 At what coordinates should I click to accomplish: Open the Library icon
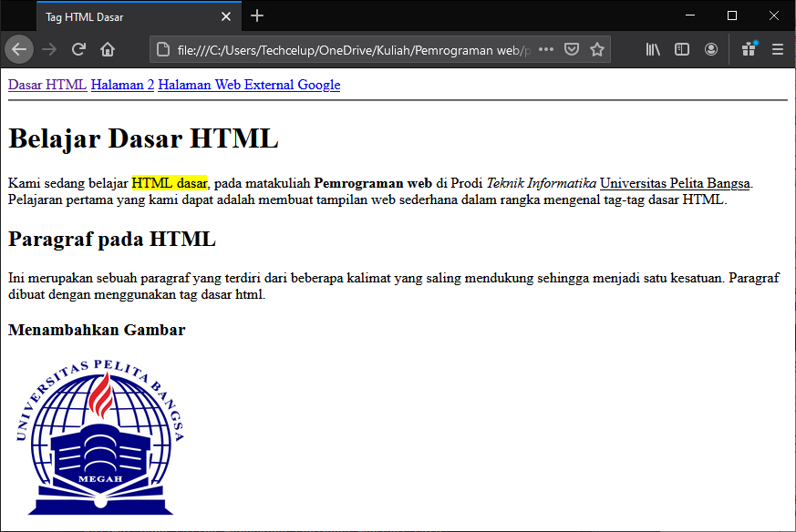pos(653,49)
